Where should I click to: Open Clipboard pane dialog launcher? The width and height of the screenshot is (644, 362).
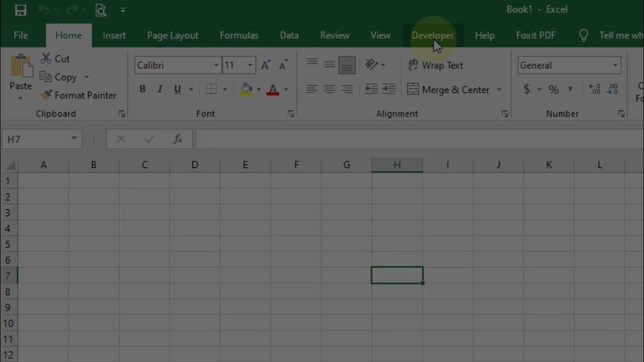(122, 114)
